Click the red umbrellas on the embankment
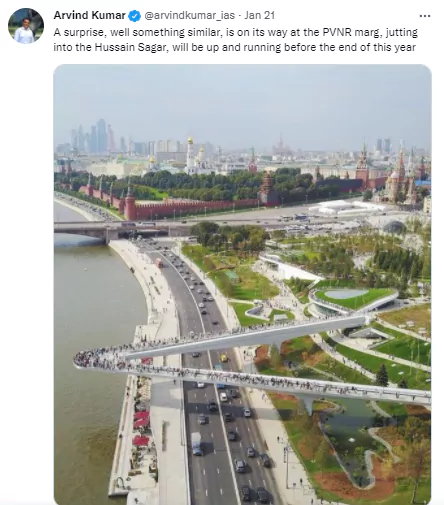Screen dimensions: 444x505 pyautogui.click(x=141, y=427)
